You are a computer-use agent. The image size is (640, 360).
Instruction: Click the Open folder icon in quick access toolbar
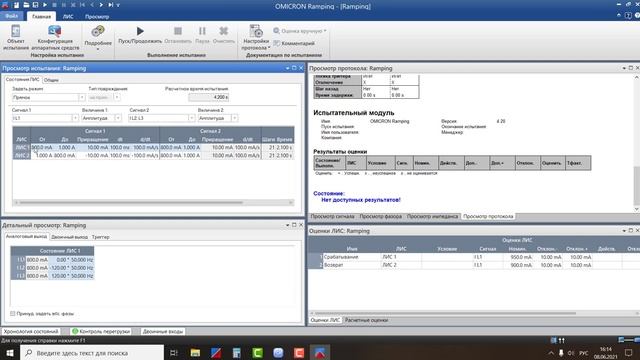tap(26, 5)
